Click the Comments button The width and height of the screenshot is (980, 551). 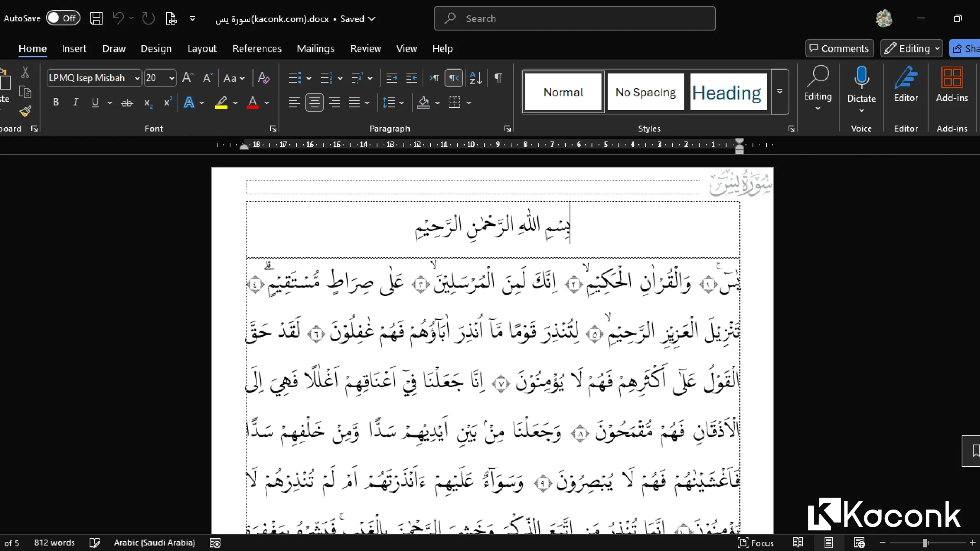(839, 49)
